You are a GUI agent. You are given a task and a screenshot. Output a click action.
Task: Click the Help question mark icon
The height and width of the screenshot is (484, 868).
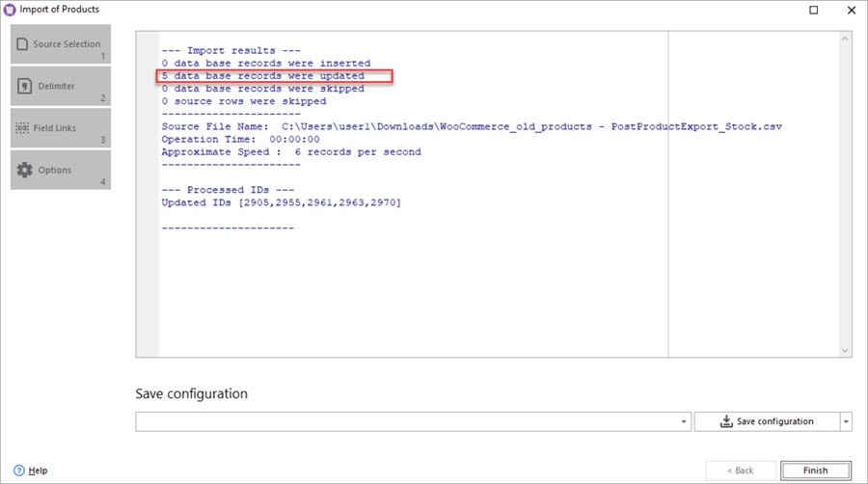[x=16, y=471]
